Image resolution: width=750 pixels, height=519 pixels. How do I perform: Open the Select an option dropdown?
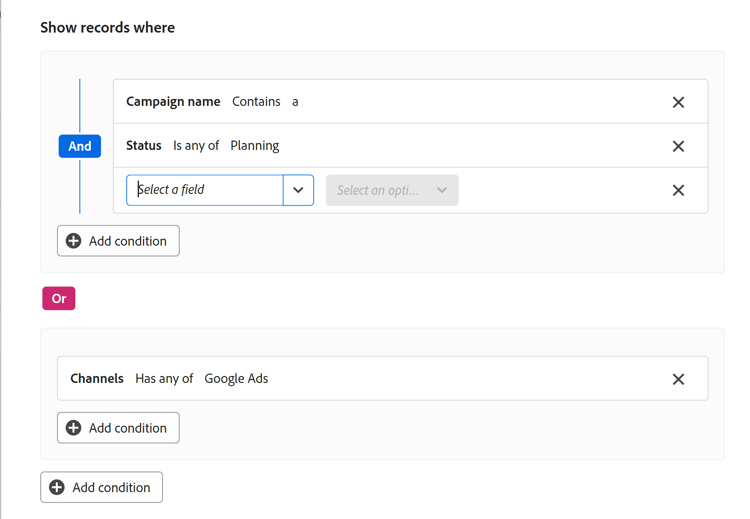(392, 190)
